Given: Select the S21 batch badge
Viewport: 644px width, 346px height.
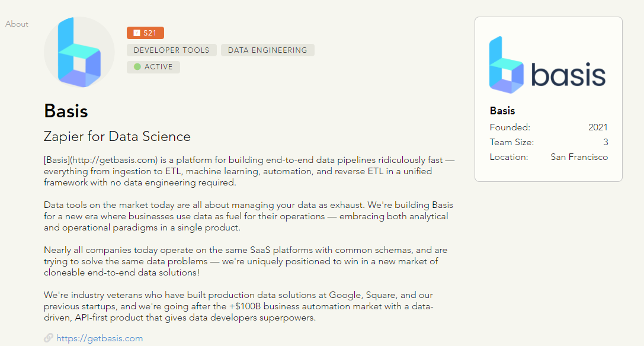Looking at the screenshot, I should coord(145,33).
